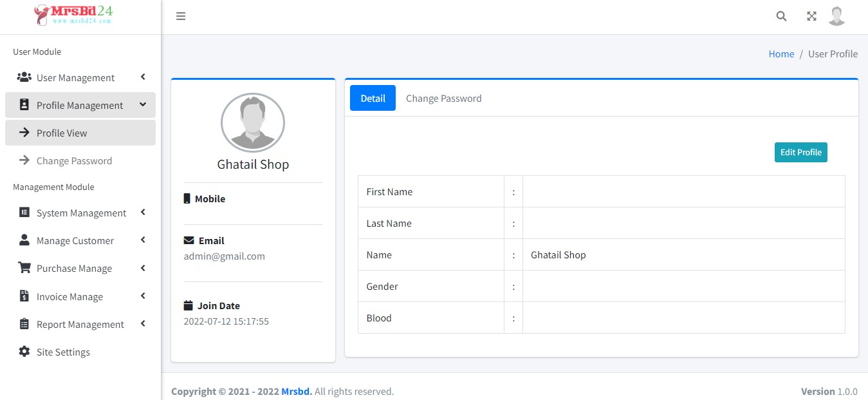Click the Invoice Manage document icon
868x400 pixels.
coord(24,296)
